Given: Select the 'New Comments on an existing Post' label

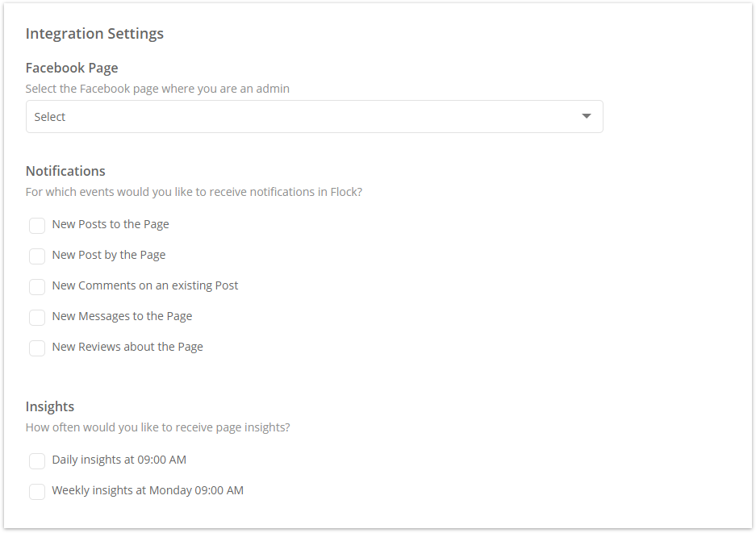Looking at the screenshot, I should click(x=145, y=285).
